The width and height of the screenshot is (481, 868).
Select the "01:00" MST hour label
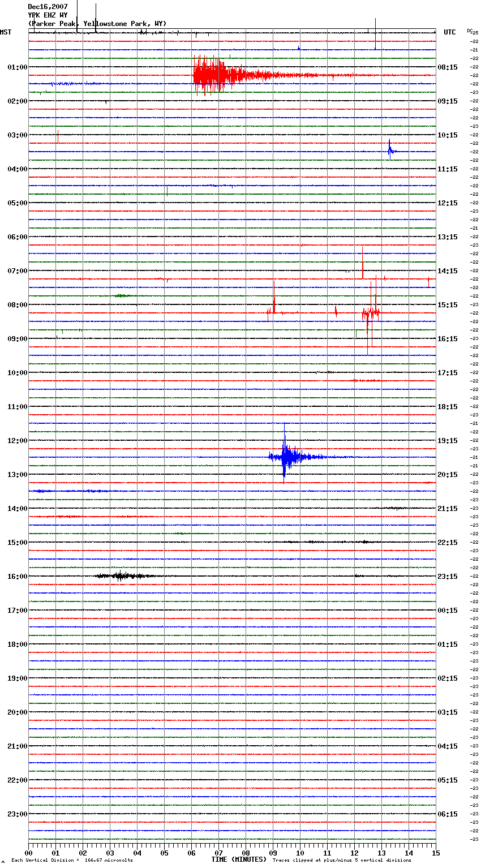coord(18,67)
